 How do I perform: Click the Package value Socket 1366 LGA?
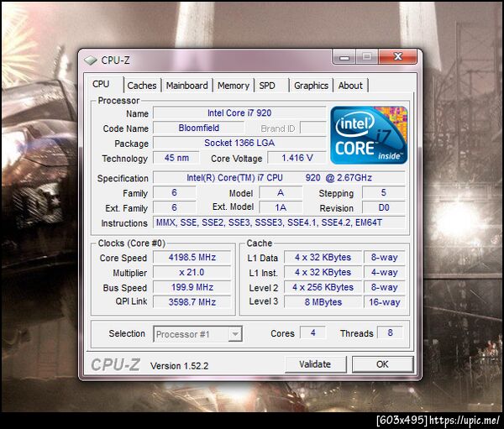click(x=239, y=143)
